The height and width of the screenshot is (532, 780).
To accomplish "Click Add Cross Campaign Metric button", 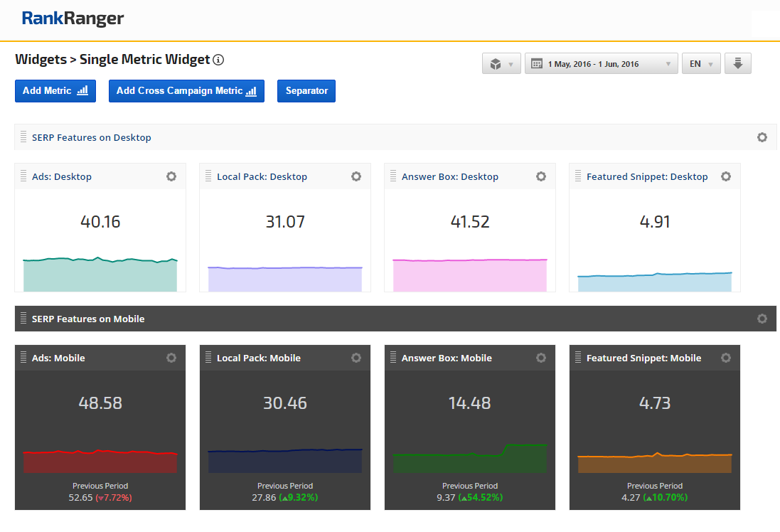I will point(186,91).
